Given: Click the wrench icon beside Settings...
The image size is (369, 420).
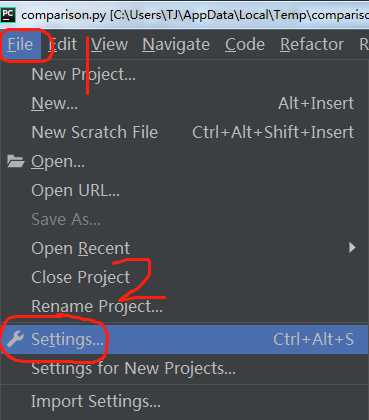Looking at the screenshot, I should click(x=15, y=339).
